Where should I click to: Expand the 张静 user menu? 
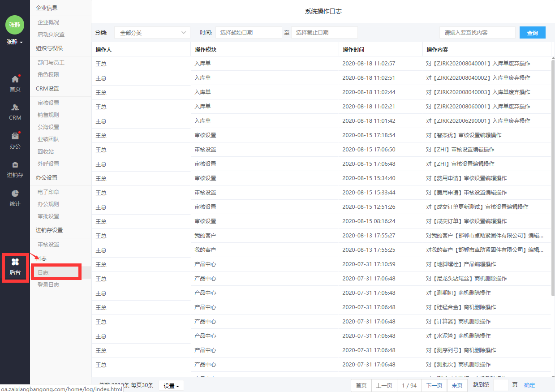(x=15, y=42)
